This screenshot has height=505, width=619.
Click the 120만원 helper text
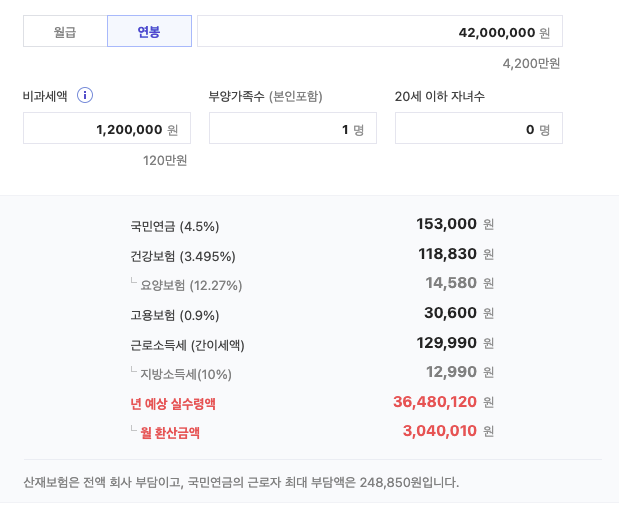165,161
